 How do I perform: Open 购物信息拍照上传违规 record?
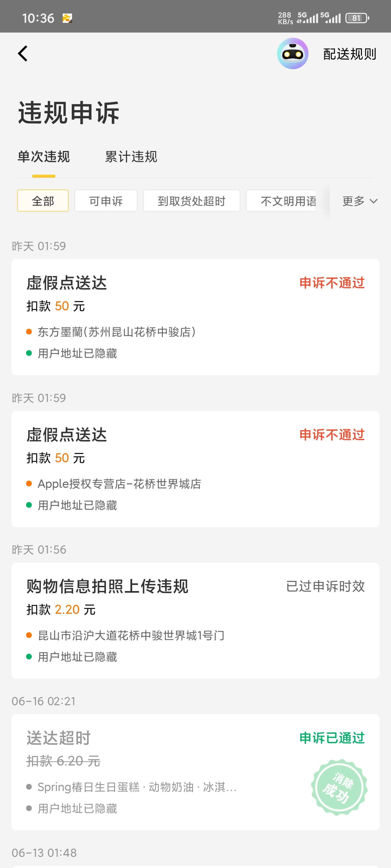click(x=195, y=621)
